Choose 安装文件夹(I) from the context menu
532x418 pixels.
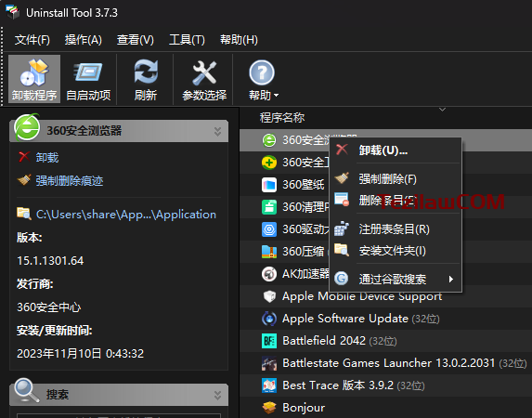[396, 251]
